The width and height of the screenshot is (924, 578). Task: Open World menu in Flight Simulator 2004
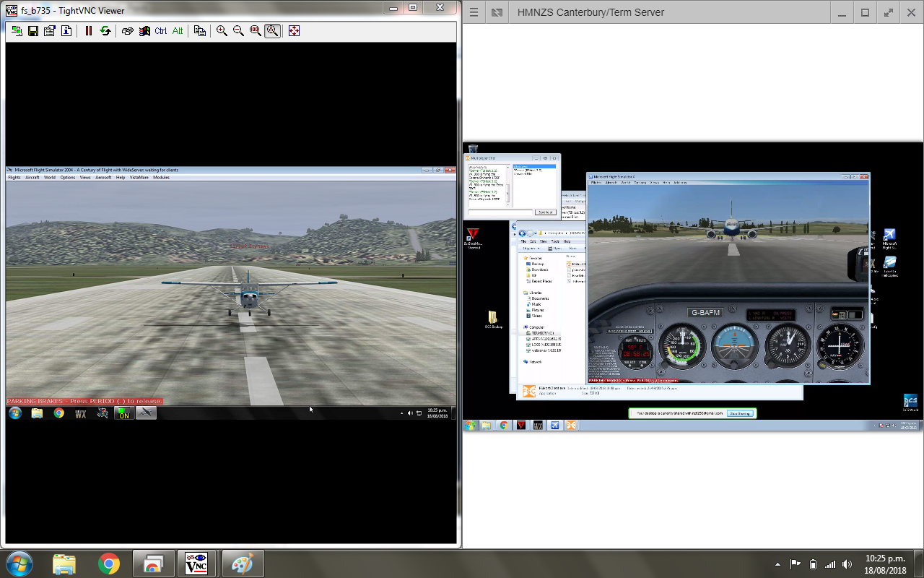[x=50, y=177]
